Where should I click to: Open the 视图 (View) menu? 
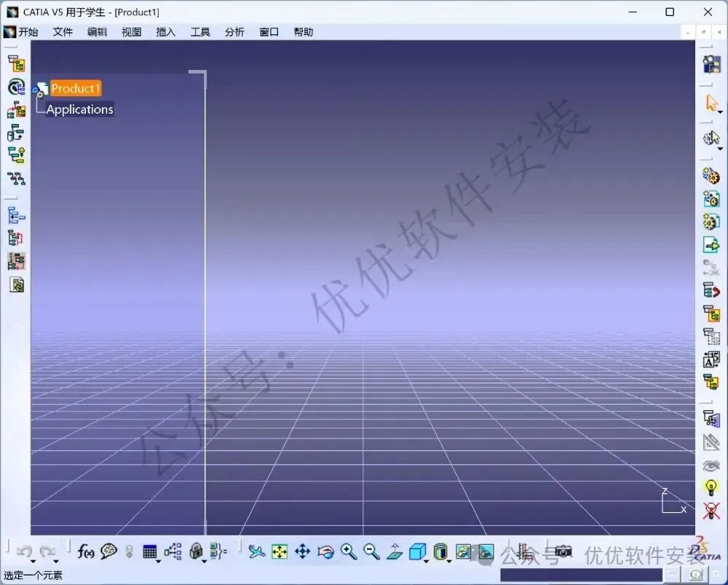click(x=131, y=31)
